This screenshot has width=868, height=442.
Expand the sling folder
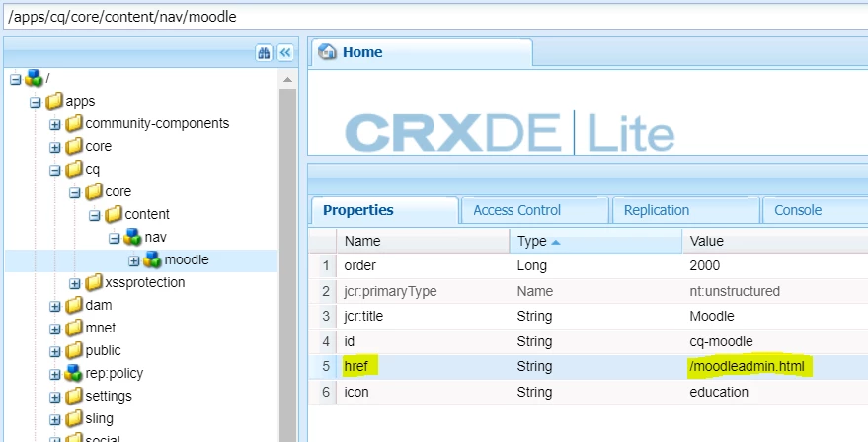point(54,420)
